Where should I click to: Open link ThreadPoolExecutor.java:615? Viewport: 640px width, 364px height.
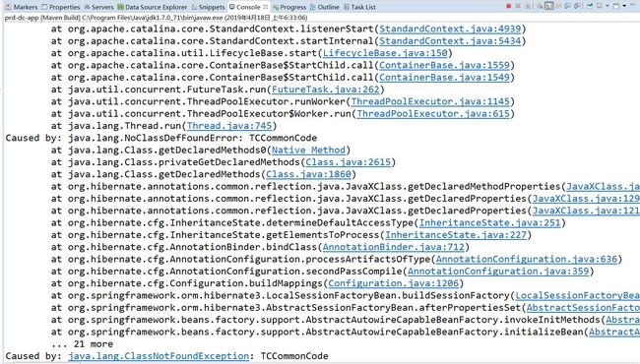[433, 114]
